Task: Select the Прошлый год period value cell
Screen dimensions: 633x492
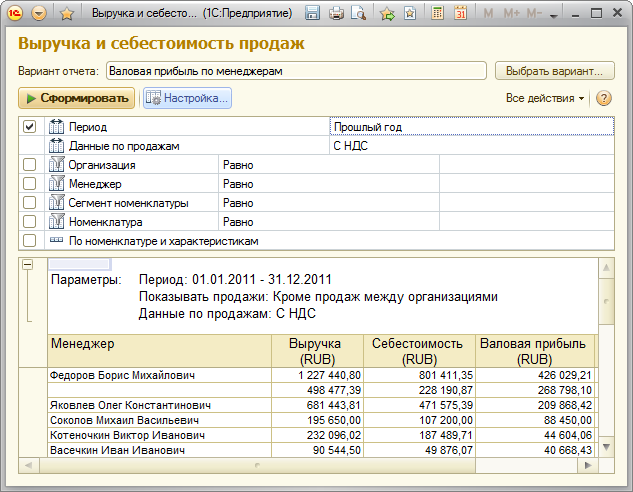Action: (470, 127)
